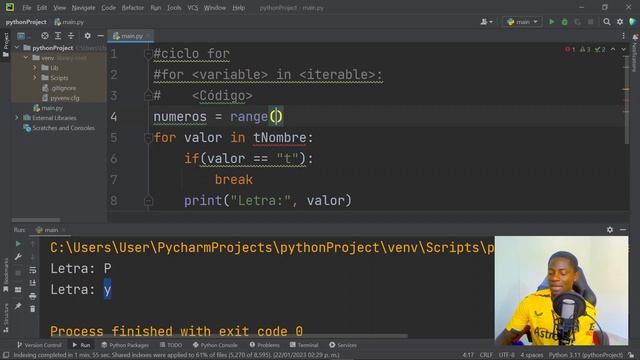The height and width of the screenshot is (360, 640).
Task: Print console output with printer icon
Action: (x=33, y=296)
